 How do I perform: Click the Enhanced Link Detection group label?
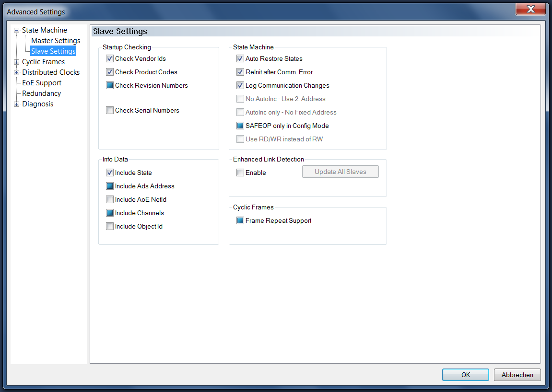pyautogui.click(x=268, y=160)
